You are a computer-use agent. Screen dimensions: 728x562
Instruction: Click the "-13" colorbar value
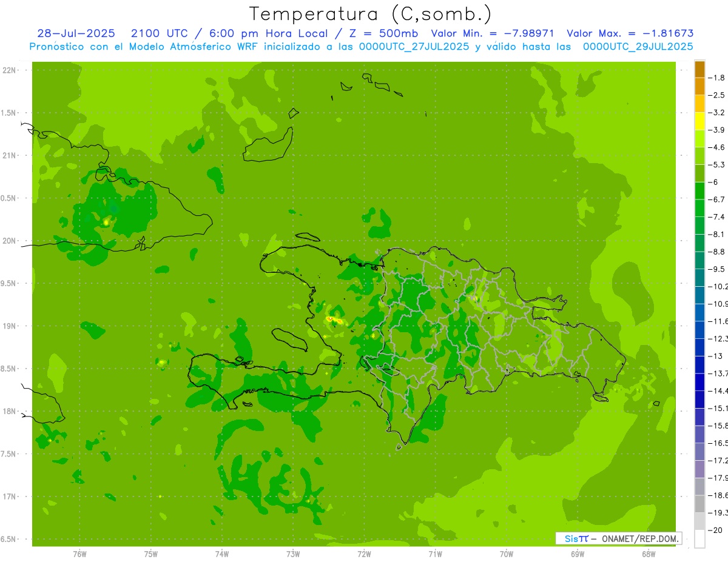[x=714, y=356]
